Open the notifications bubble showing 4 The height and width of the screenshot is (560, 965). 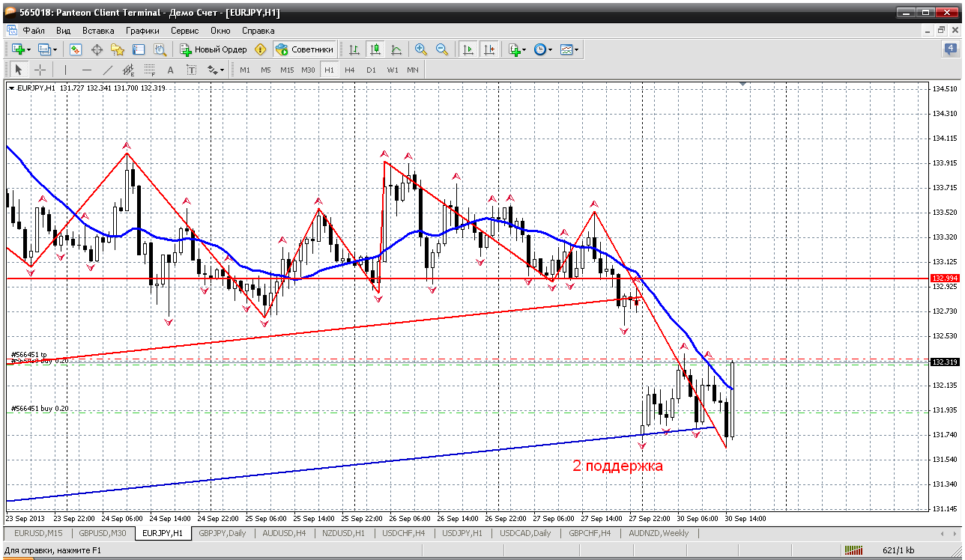click(951, 49)
